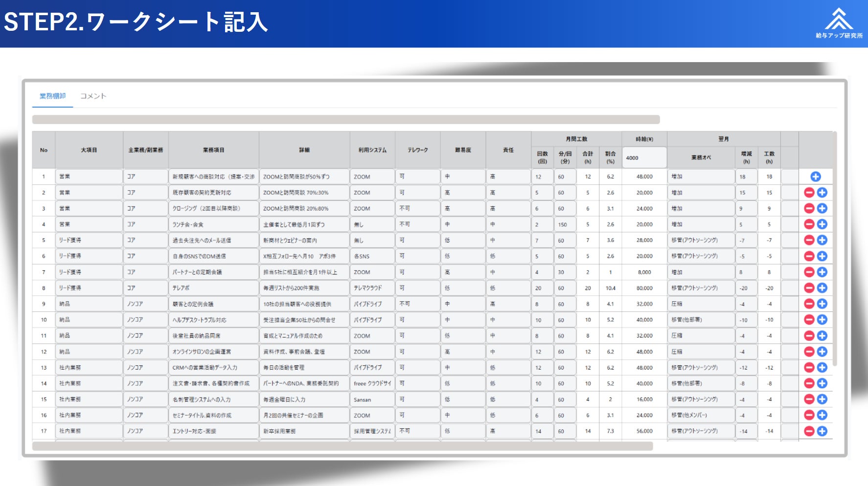The image size is (868, 486).
Task: Open the 移管(アウトソーシング) cell in row 5
Action: coord(701,240)
